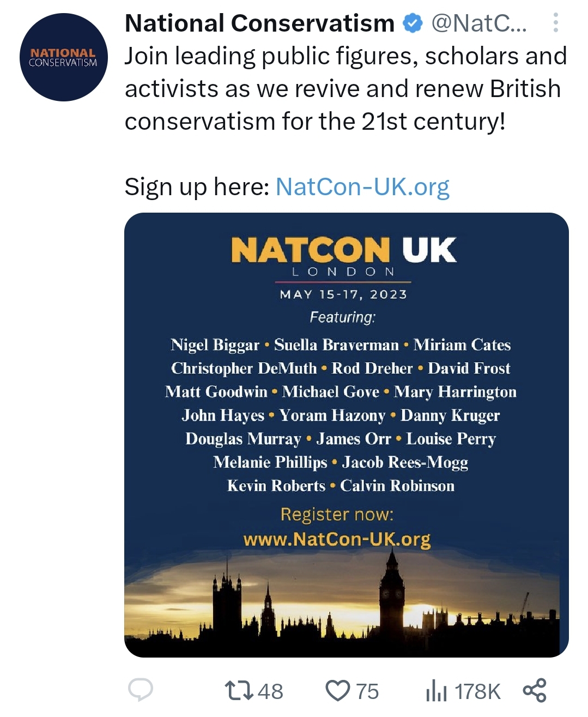The height and width of the screenshot is (717, 588).
Task: Click the www.NatCon-UK.org text in poster
Action: point(337,539)
